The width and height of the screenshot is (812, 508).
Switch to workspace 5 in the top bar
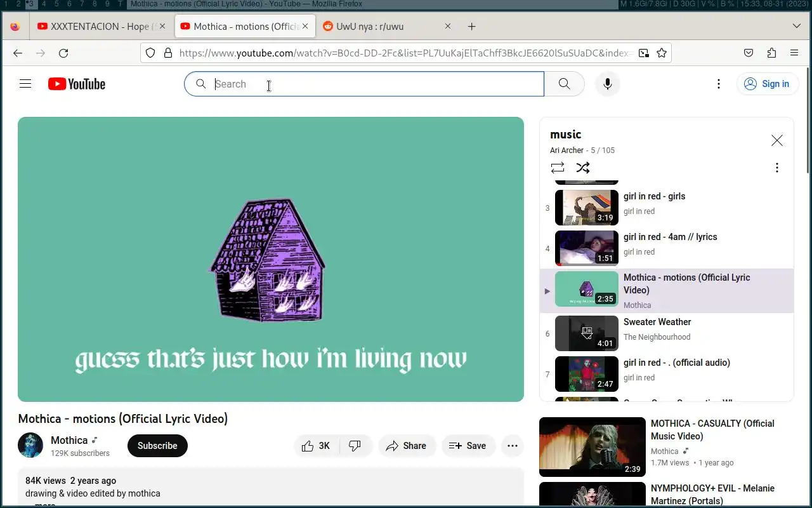click(56, 4)
